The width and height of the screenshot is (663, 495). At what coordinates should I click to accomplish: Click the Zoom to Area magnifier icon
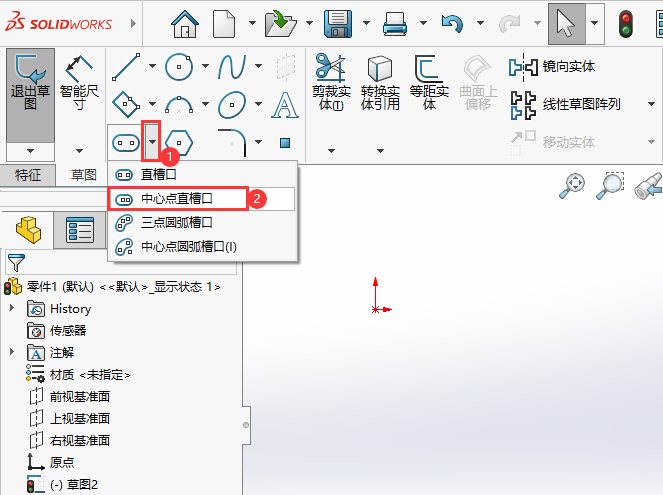pyautogui.click(x=610, y=186)
